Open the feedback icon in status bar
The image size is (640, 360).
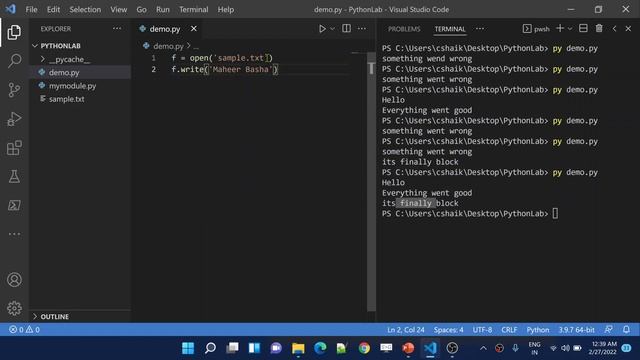(609, 329)
